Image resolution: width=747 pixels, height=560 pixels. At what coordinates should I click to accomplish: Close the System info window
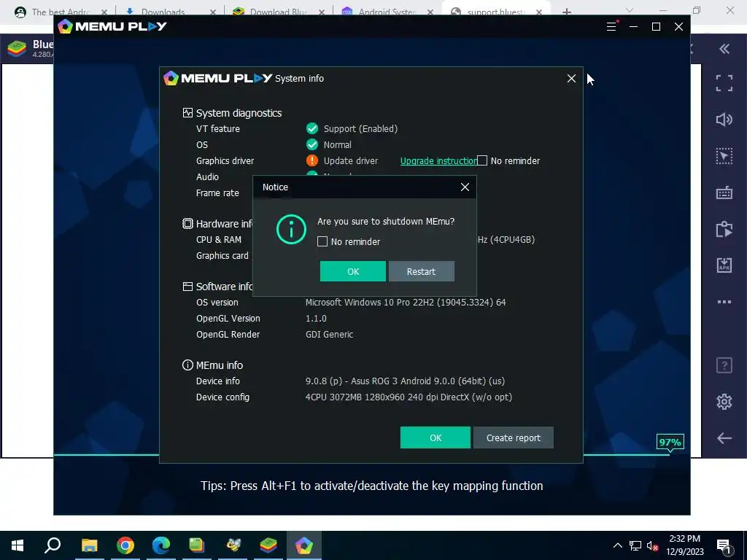(571, 79)
